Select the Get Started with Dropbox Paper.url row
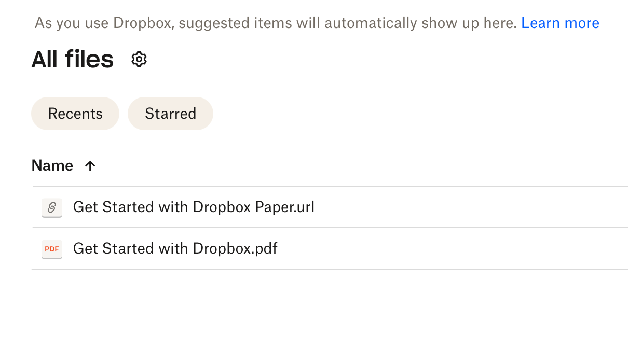Viewport: 628px width, 364px height. 194,207
